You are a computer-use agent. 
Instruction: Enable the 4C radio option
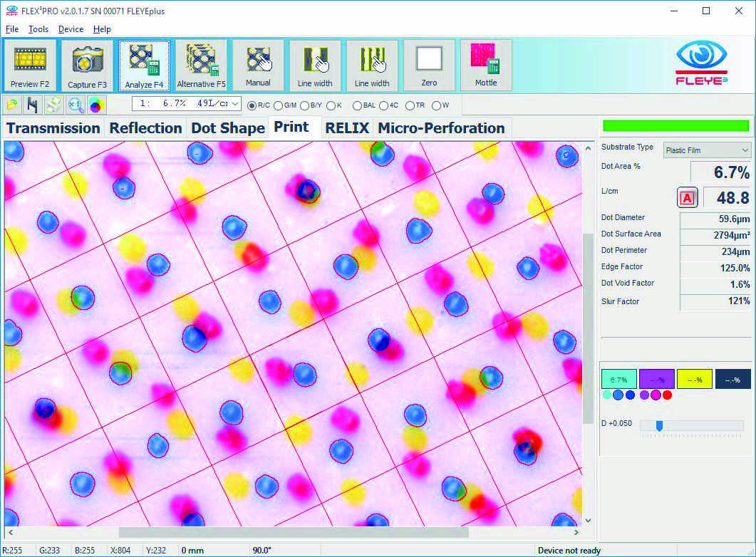click(384, 105)
